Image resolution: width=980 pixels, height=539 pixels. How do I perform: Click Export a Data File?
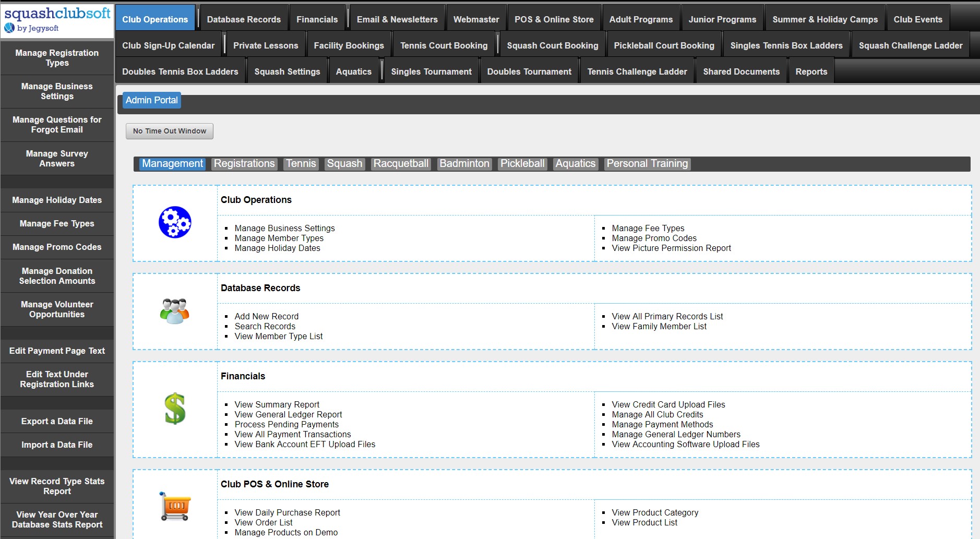click(x=57, y=421)
